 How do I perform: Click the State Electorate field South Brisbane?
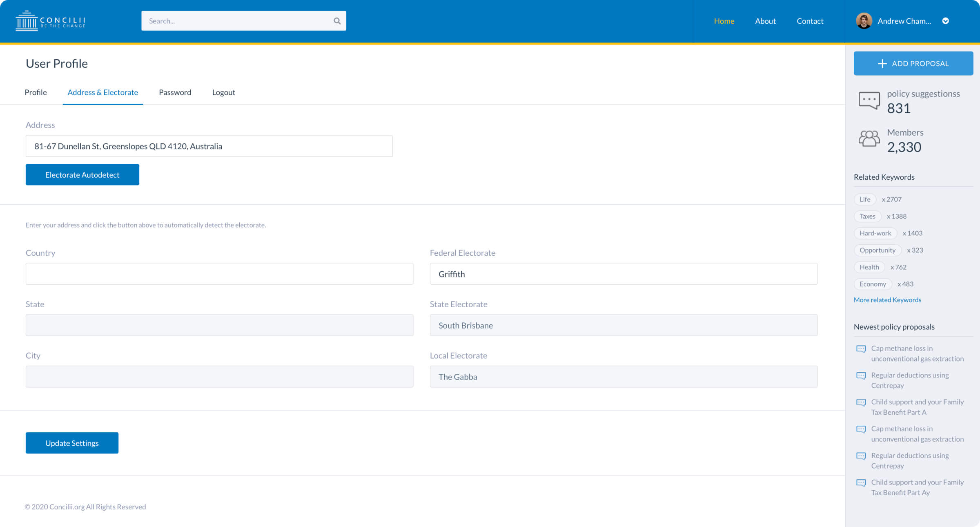point(624,325)
